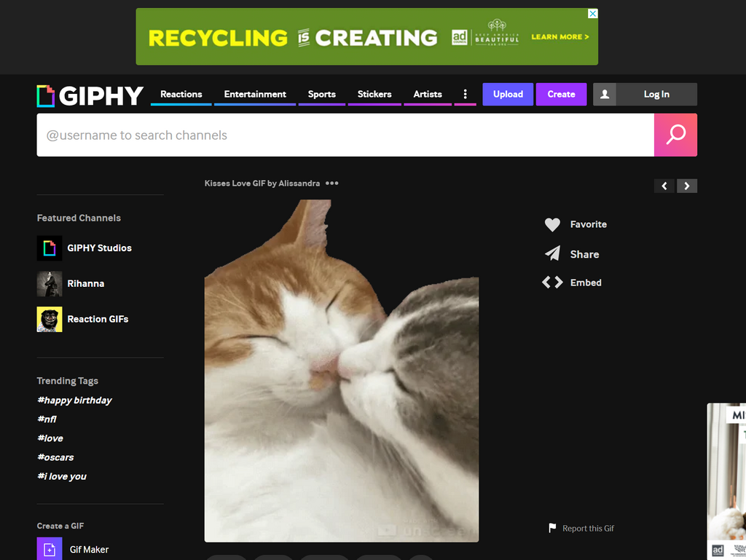Click the Embed code brackets icon

pyautogui.click(x=552, y=283)
